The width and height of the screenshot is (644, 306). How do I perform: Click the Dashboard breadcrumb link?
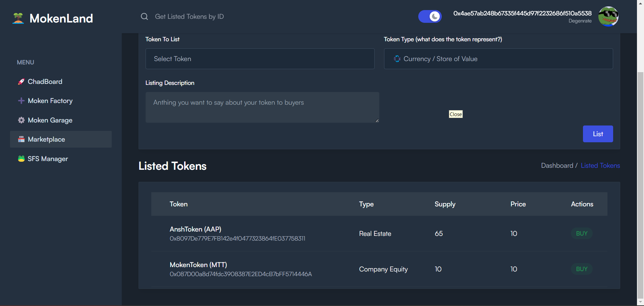(557, 165)
